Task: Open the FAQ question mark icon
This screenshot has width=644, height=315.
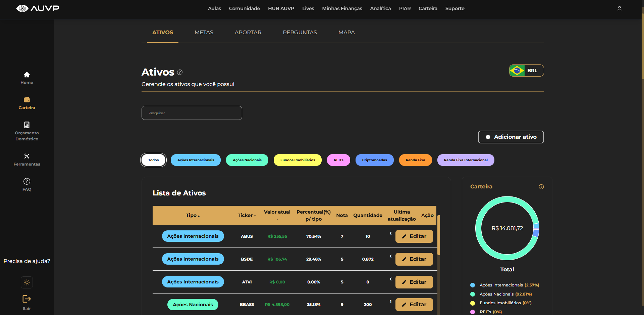Action: [27, 181]
